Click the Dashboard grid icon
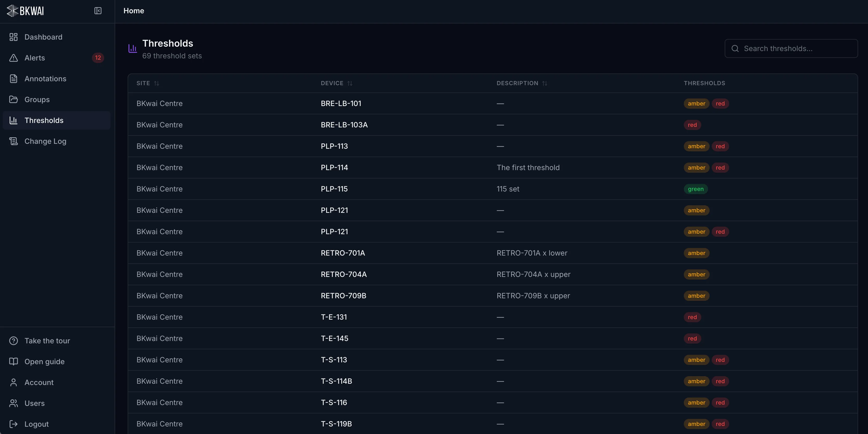The image size is (868, 434). (14, 37)
